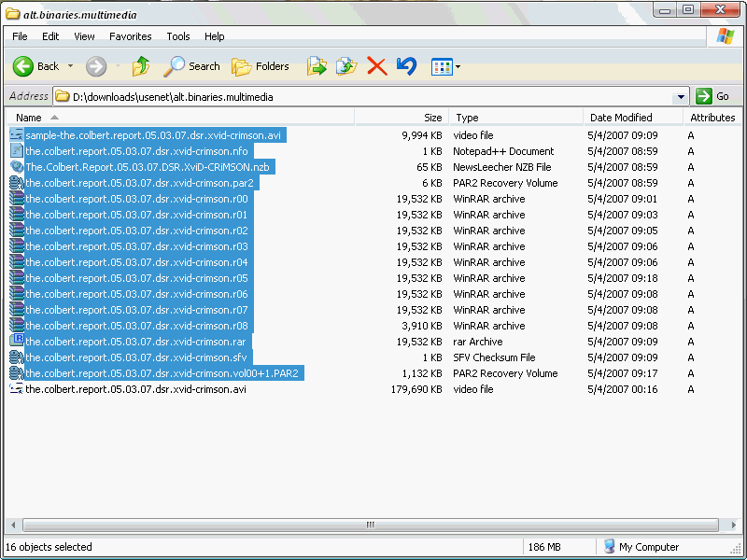This screenshot has width=747, height=560.
Task: Go up one folder level
Action: [141, 66]
